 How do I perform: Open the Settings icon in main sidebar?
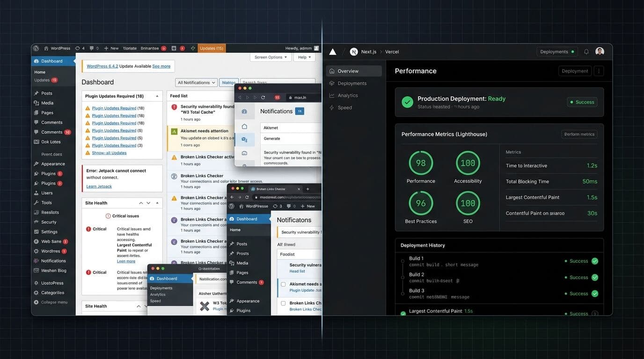(x=37, y=231)
